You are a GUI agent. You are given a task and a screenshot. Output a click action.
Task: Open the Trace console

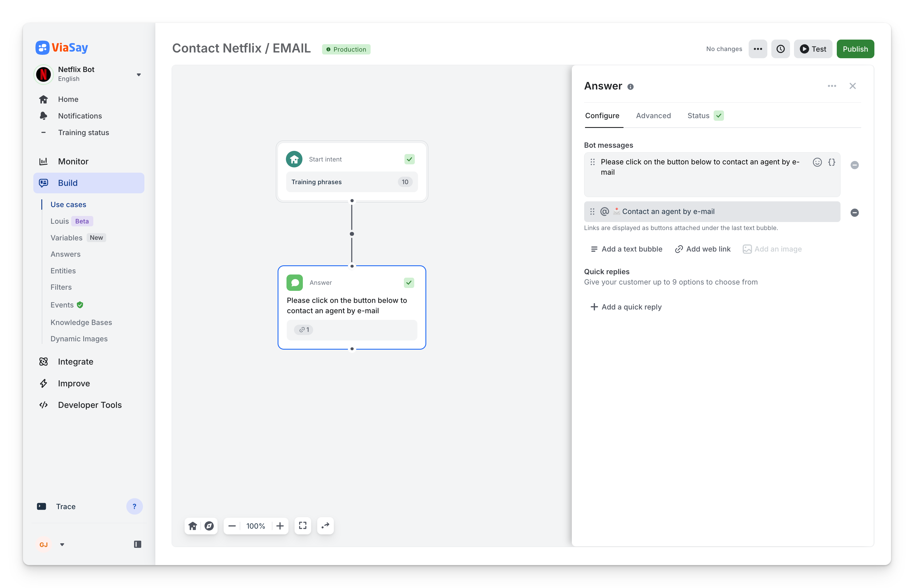click(x=66, y=506)
